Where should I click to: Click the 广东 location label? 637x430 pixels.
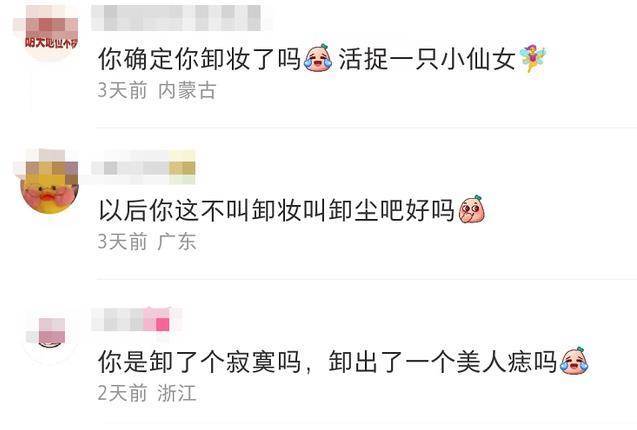click(x=177, y=241)
